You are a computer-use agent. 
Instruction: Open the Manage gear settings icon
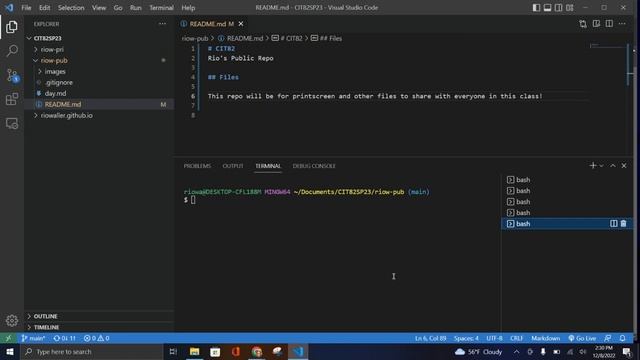(x=12, y=320)
